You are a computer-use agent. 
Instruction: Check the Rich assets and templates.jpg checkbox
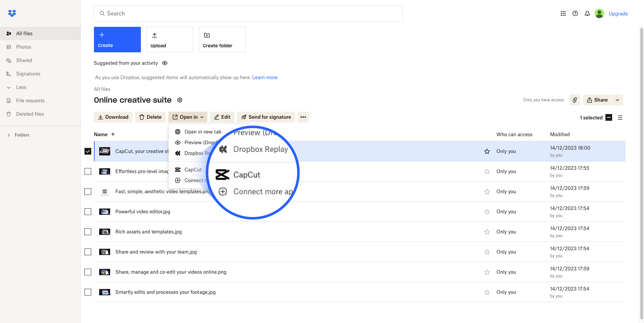pyautogui.click(x=88, y=232)
